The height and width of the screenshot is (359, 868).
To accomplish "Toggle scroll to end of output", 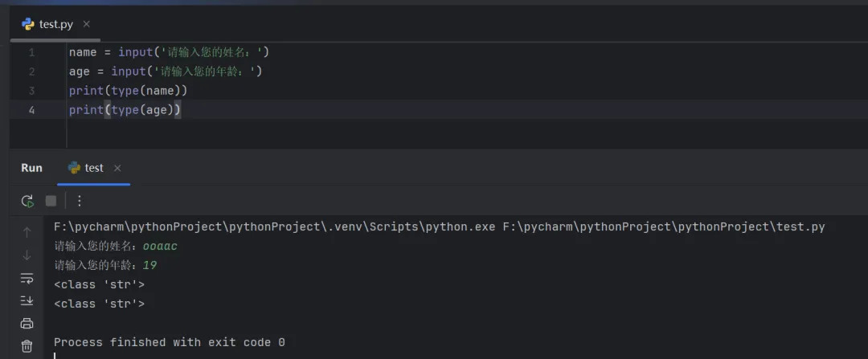I will tap(27, 300).
